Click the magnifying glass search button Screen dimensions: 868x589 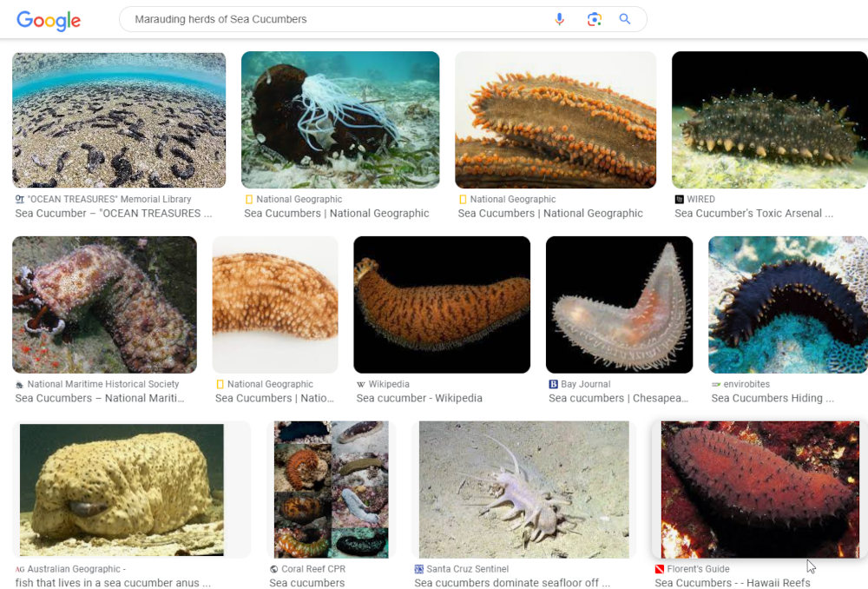(x=625, y=19)
